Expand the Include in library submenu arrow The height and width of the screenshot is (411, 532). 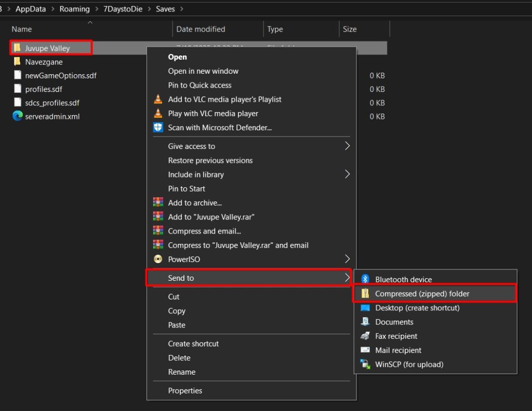tap(347, 174)
